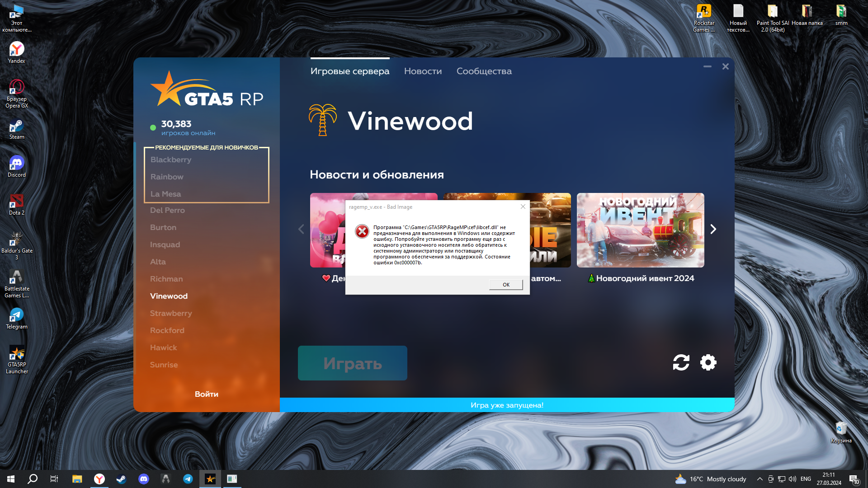Click 'Войти' to log in

[x=207, y=394]
